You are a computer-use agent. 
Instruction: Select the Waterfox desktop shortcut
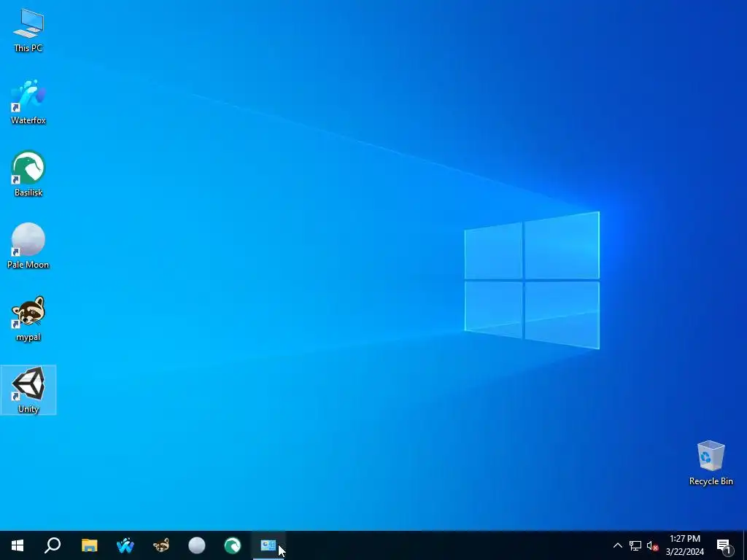(28, 102)
